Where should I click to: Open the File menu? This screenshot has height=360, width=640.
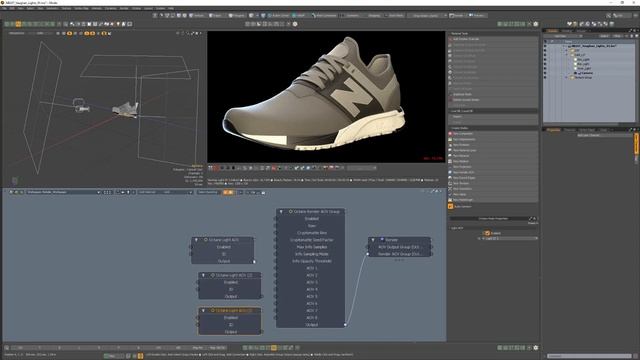pyautogui.click(x=4, y=8)
